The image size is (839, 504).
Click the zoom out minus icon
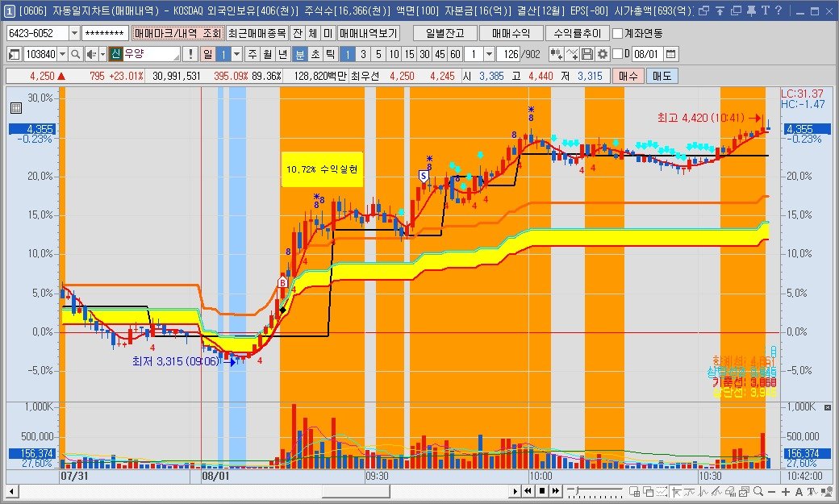tap(771, 491)
